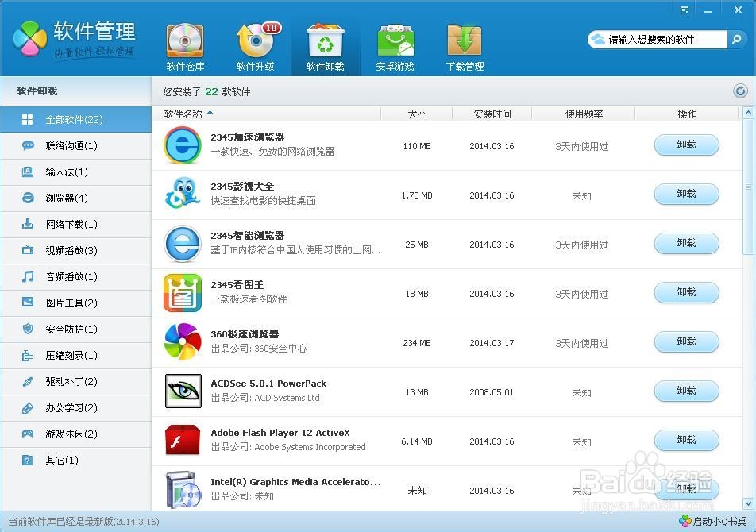The height and width of the screenshot is (532, 756).
Task: Click 360极速浏览器 size 234 MB
Action: pos(417,343)
